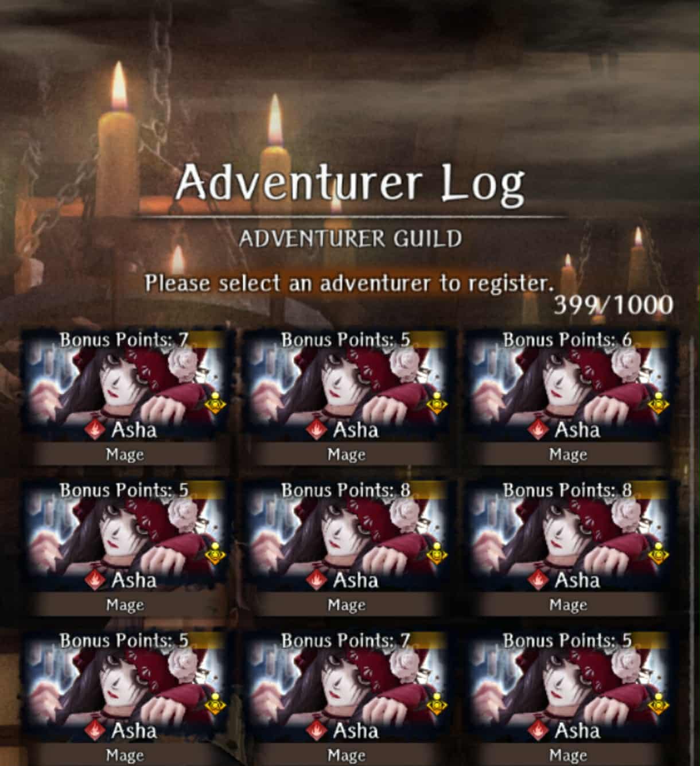Viewport: 700px width, 766px height.
Task: Click fire element icon on bottom-left Asha card
Action: click(x=95, y=730)
